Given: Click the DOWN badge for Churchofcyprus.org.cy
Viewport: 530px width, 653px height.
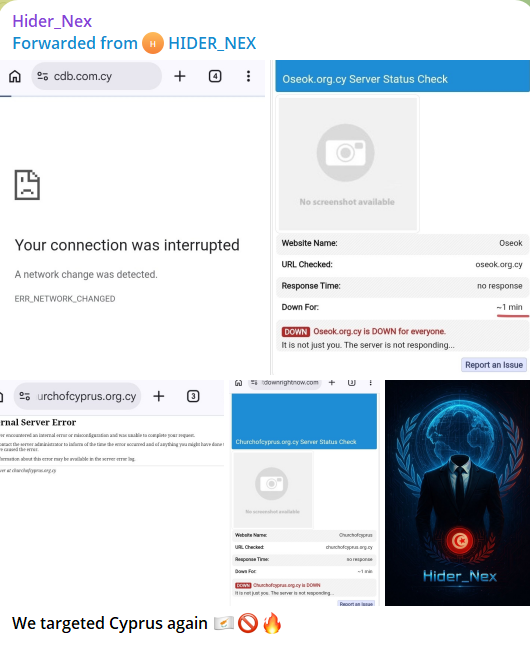Looking at the screenshot, I should pos(243,585).
